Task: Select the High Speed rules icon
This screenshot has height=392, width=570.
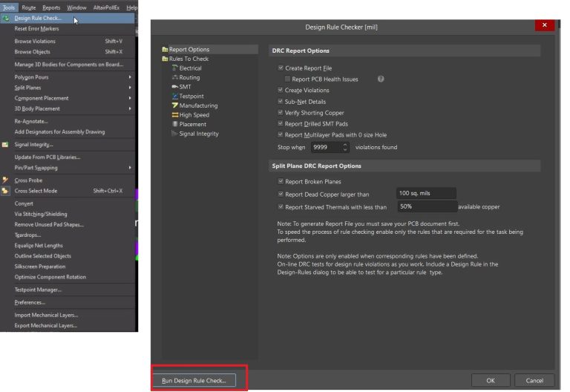Action: [x=175, y=115]
